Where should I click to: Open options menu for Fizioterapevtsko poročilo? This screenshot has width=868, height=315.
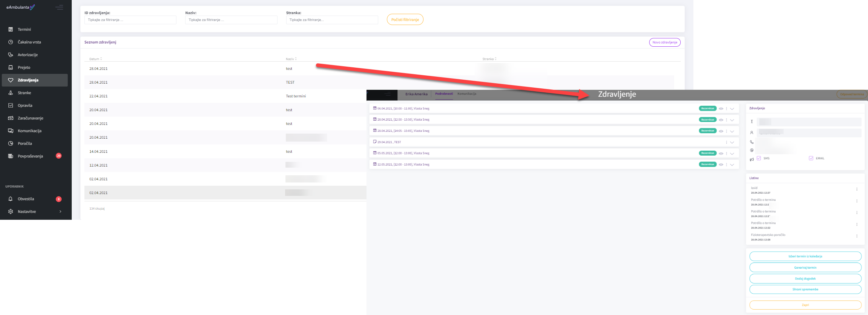857,236
